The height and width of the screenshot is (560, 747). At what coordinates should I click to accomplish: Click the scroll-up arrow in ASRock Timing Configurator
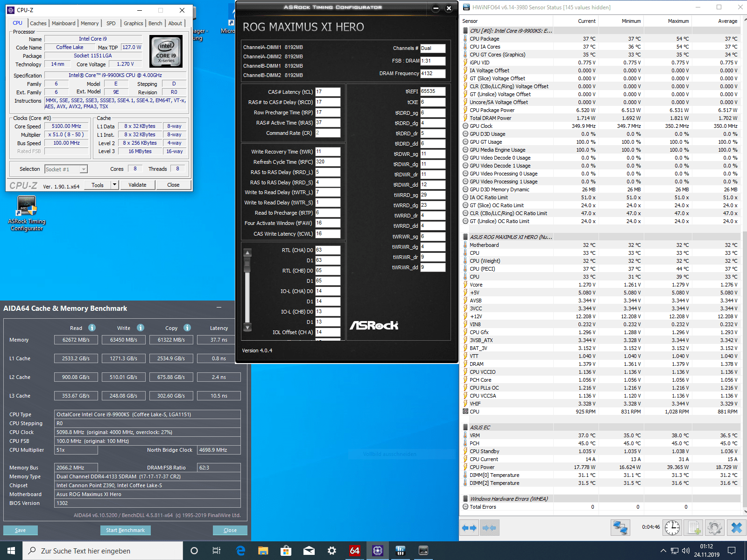[x=248, y=253]
